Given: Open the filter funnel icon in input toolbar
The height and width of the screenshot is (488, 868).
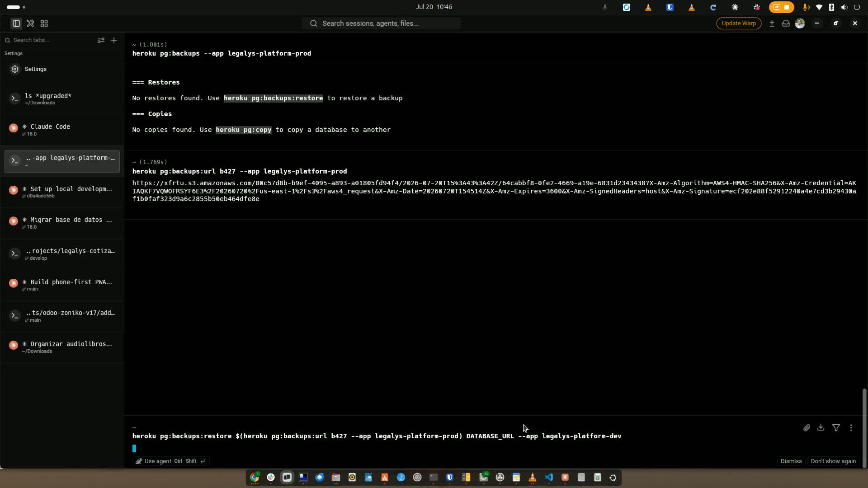Looking at the screenshot, I should point(836,427).
